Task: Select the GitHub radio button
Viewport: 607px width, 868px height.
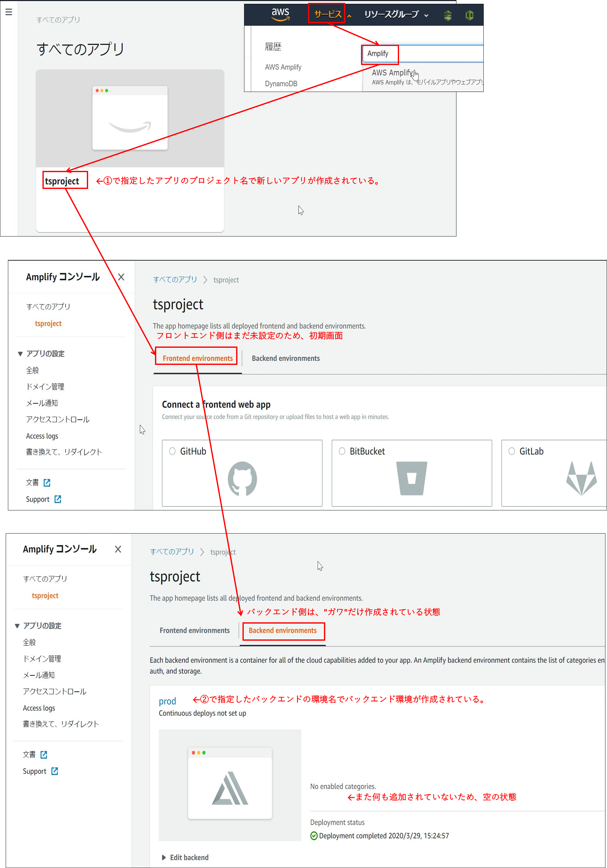Action: pos(172,451)
